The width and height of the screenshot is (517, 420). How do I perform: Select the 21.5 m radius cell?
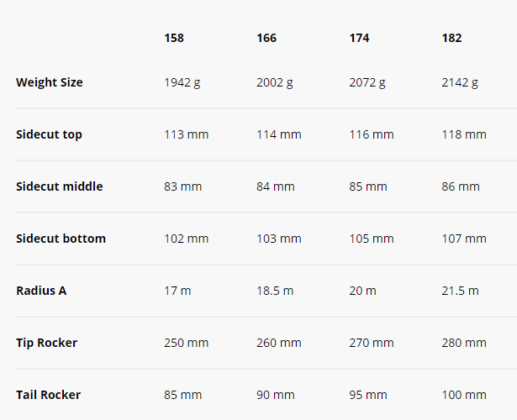coord(460,291)
